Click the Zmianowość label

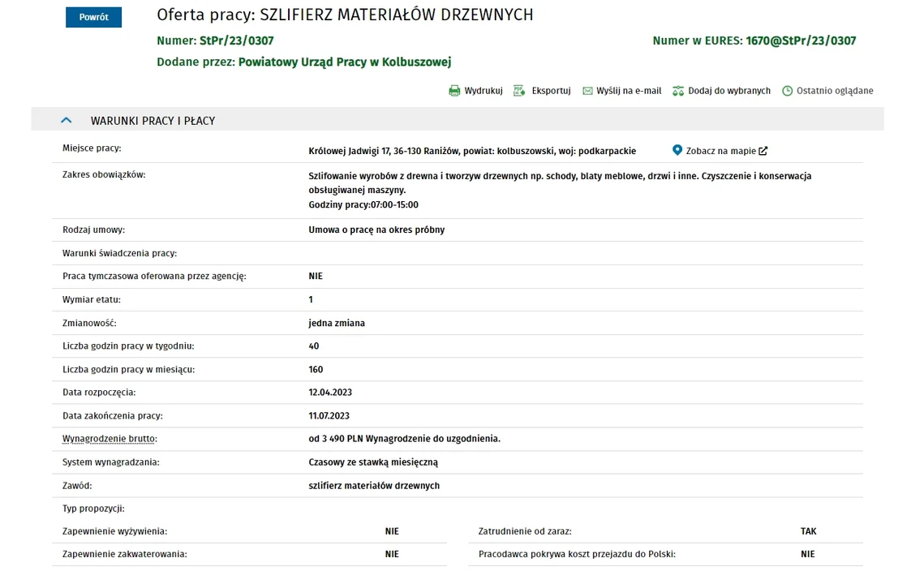(89, 323)
